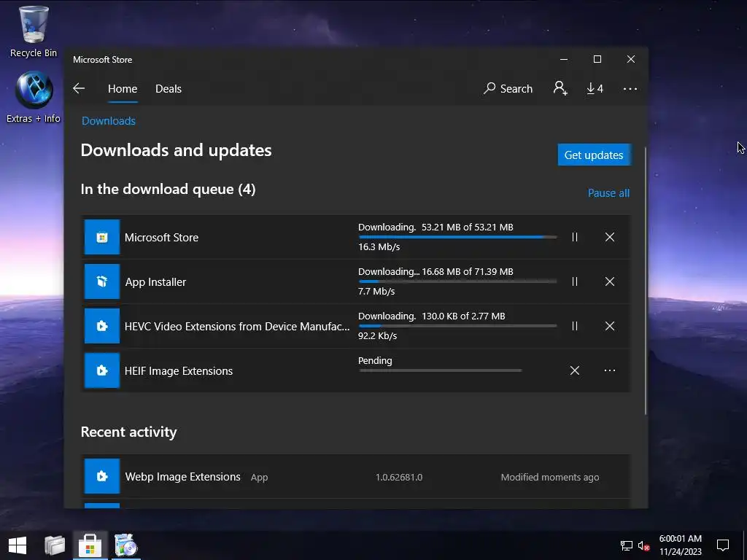This screenshot has height=560, width=747.
Task: Pause the Microsoft Store download
Action: [x=575, y=237]
